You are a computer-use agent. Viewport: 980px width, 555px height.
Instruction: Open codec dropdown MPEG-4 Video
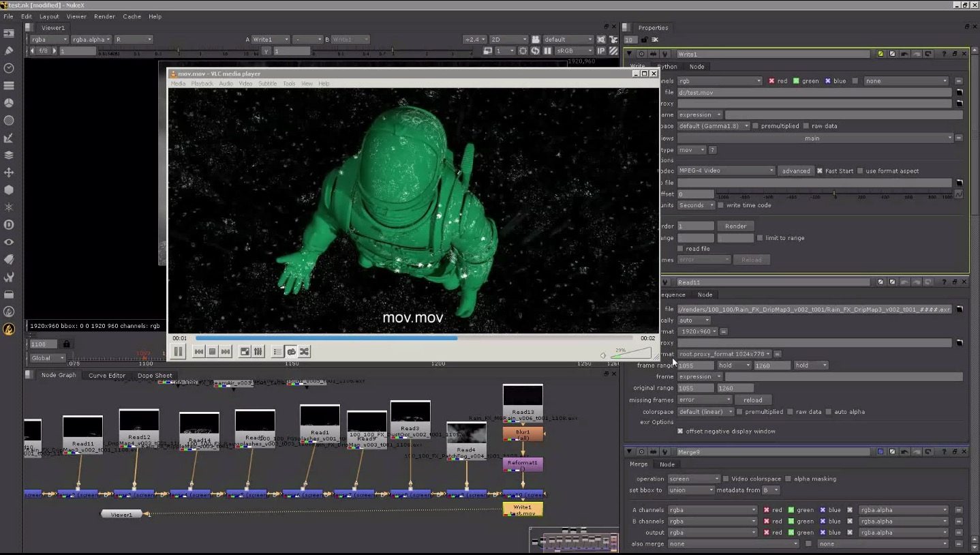tap(726, 170)
